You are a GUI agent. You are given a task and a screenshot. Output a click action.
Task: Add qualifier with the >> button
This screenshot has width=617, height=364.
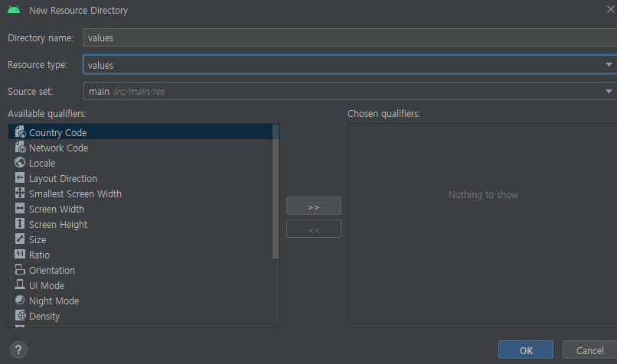(314, 206)
